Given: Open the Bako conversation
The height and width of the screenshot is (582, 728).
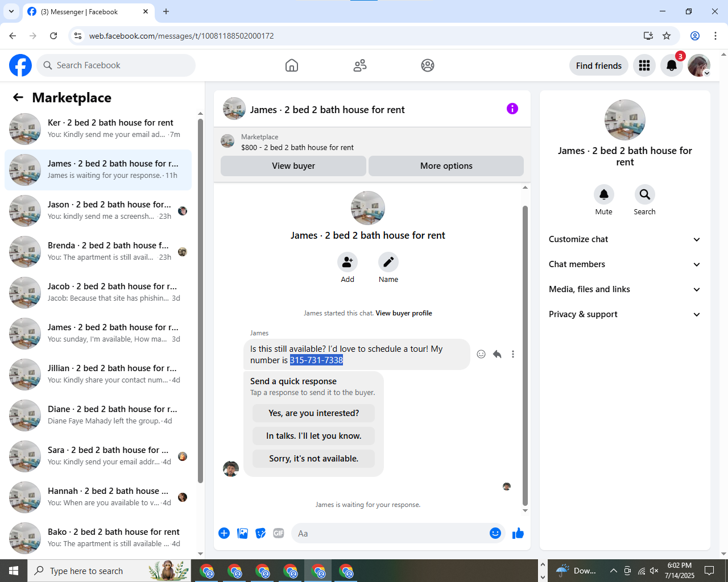Looking at the screenshot, I should 98,538.
